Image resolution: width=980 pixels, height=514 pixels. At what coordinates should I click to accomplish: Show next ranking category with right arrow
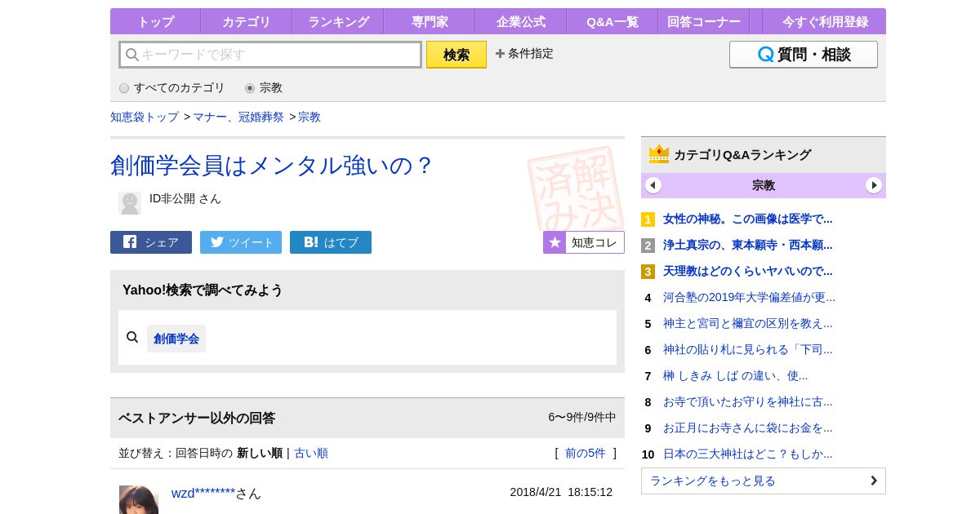[874, 185]
